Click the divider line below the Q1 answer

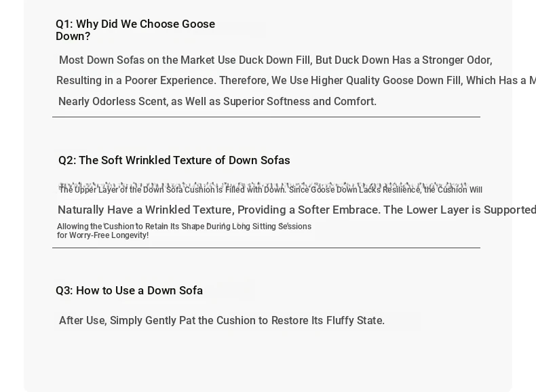[266, 117]
